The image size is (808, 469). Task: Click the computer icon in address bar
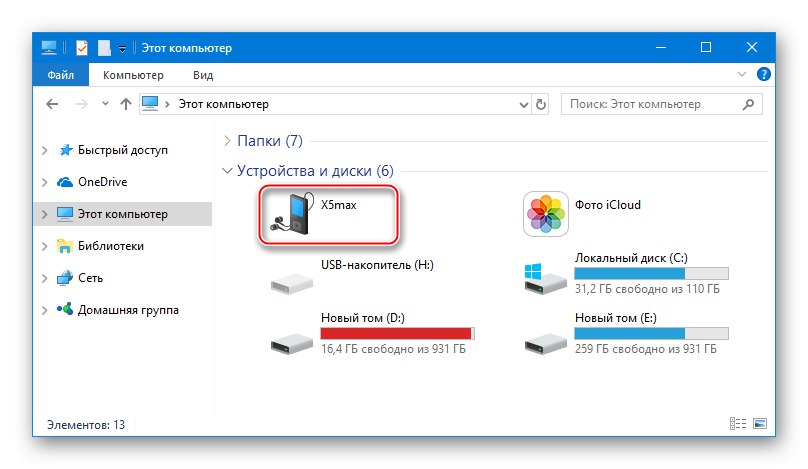(150, 104)
